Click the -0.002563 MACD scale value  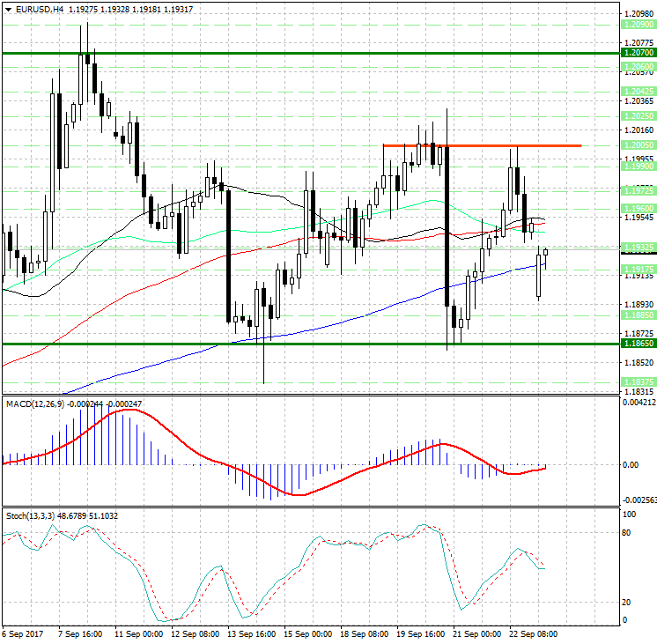coord(639,500)
